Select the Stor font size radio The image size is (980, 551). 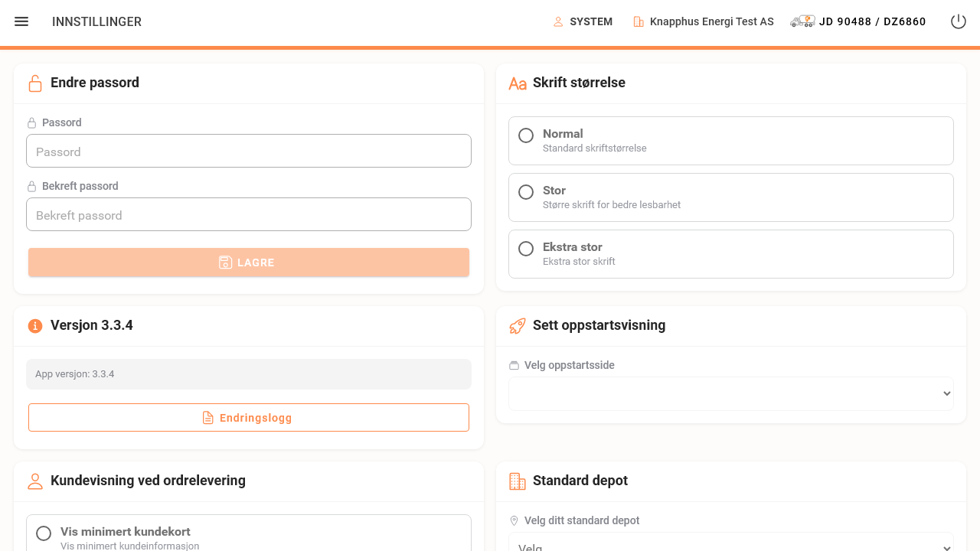[526, 192]
